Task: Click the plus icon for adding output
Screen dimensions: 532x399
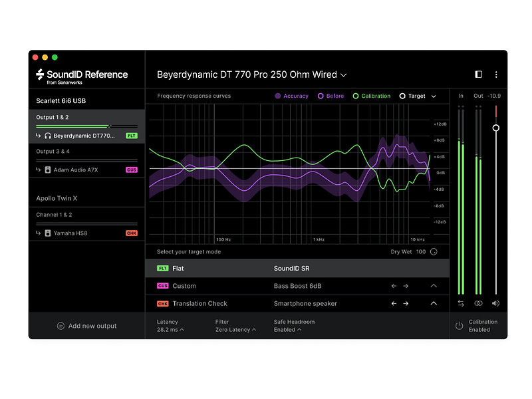Action: (61, 326)
